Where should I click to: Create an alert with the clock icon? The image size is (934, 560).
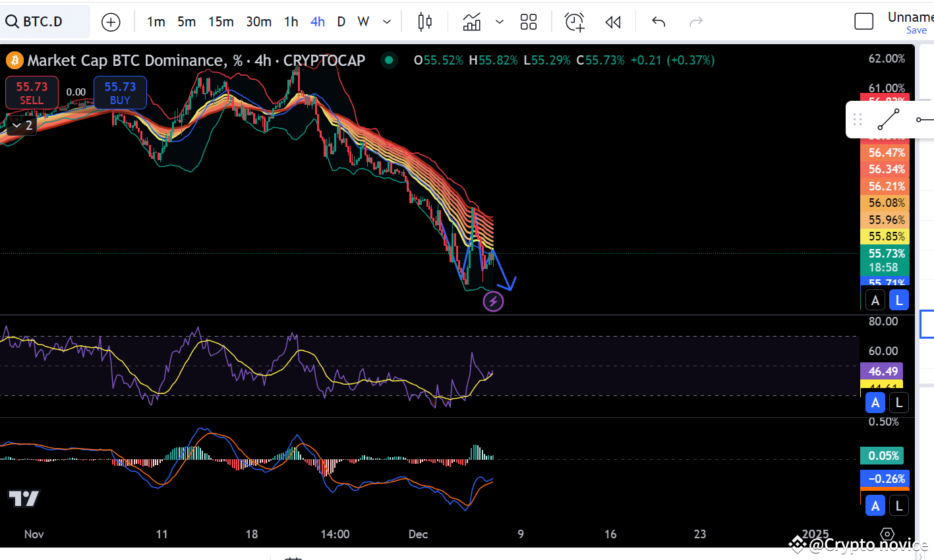575,22
